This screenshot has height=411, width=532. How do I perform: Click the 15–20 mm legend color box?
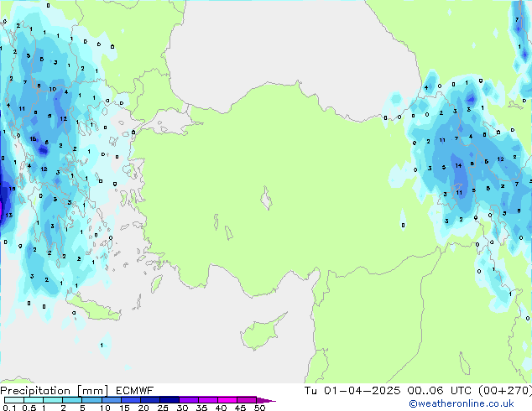coord(130,400)
